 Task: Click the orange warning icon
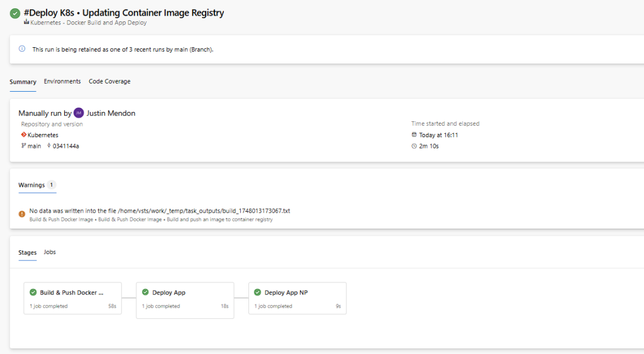point(22,214)
